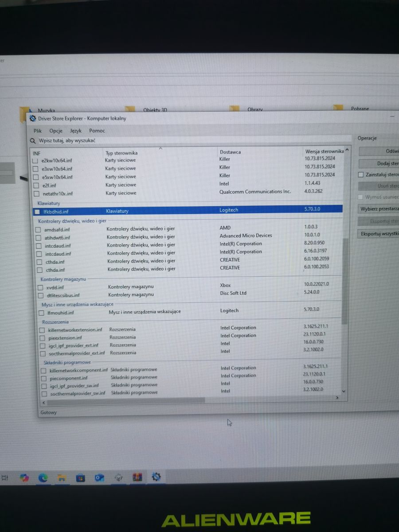Tick the piecomponent.inf checkbox
Viewport: 399px width, 532px height.
click(x=44, y=378)
